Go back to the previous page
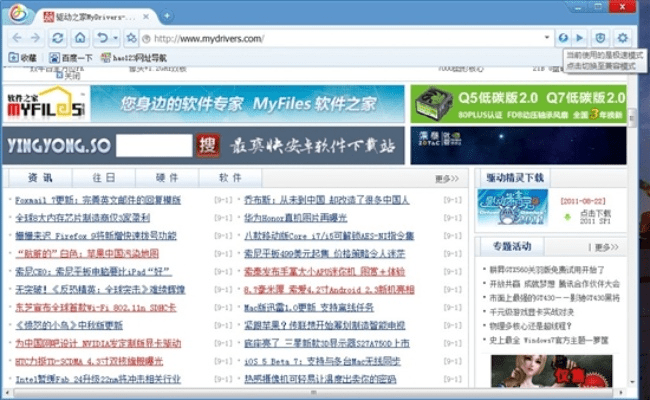 tap(17, 38)
